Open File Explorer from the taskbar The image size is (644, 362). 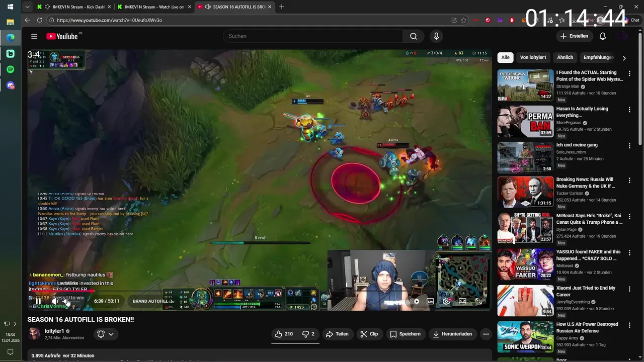(x=10, y=22)
